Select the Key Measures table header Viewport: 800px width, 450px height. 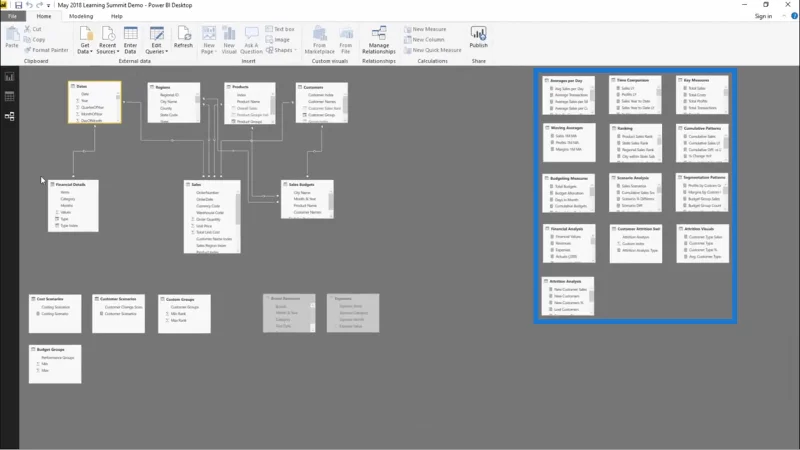click(x=702, y=80)
